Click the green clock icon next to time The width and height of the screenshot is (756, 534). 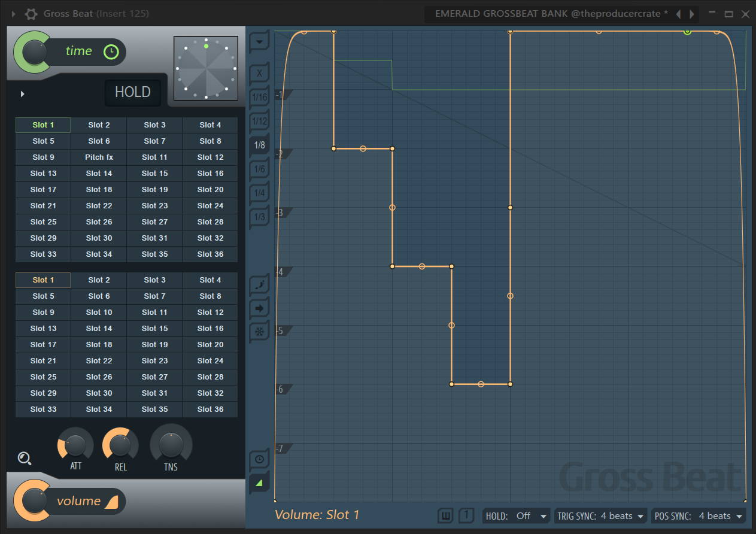tap(111, 51)
